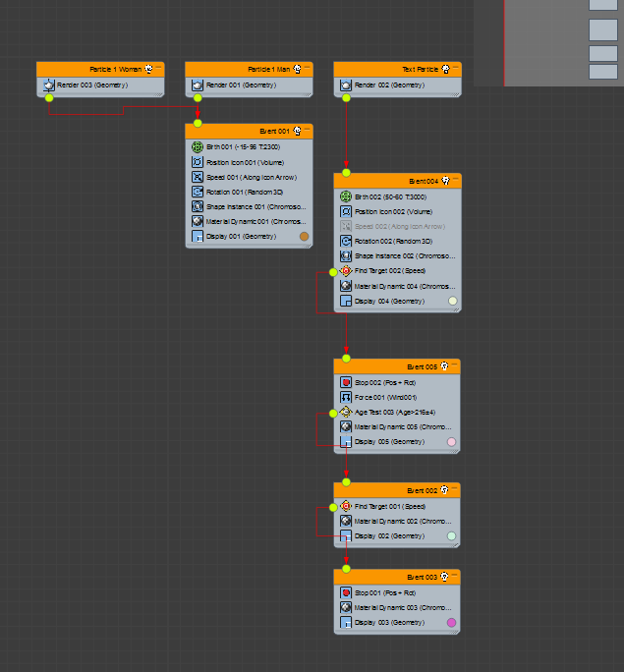
Task: Open the Display 002 light green swatch
Action: point(451,535)
